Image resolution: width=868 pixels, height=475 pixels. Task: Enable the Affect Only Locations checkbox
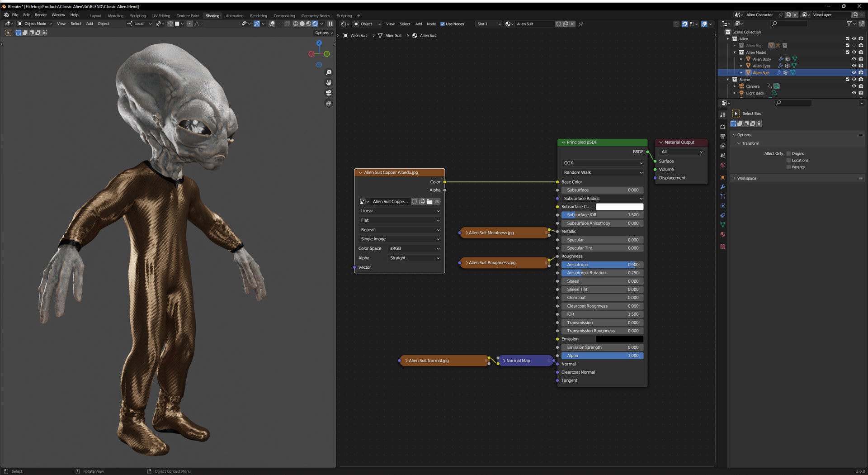click(788, 160)
